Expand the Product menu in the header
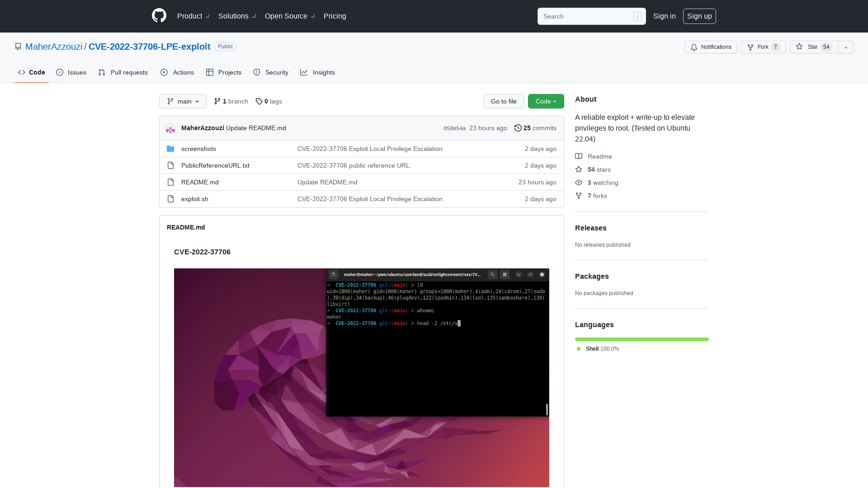 (193, 16)
